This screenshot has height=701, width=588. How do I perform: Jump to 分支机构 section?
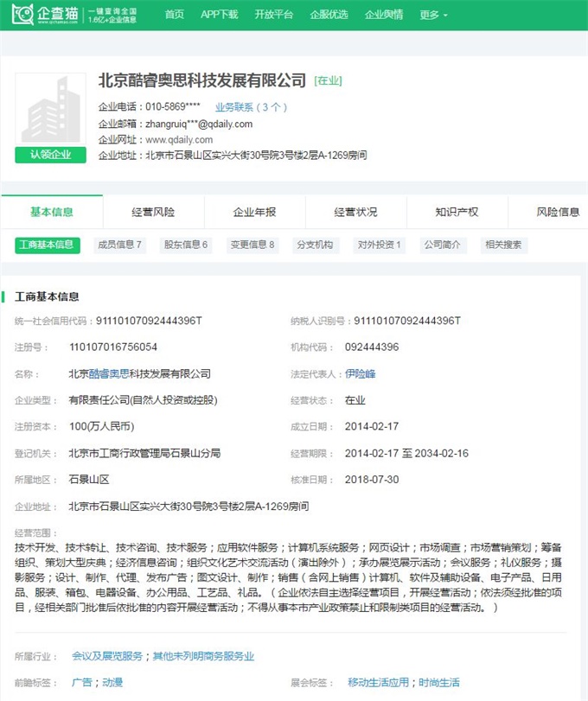click(316, 245)
